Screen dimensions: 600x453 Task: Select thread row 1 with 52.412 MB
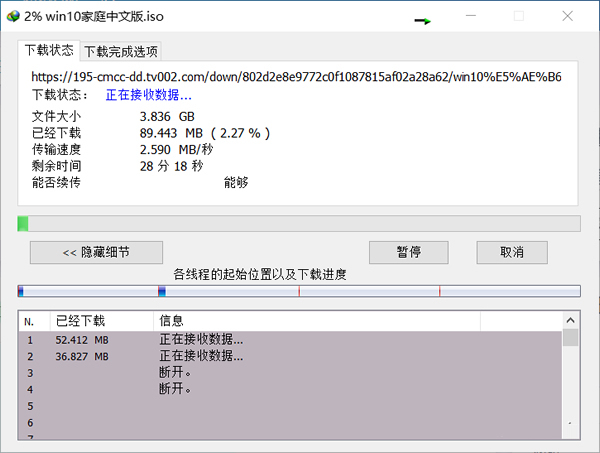click(290, 340)
